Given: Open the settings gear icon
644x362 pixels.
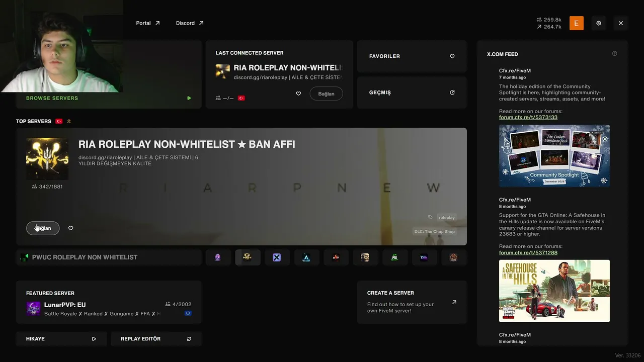Looking at the screenshot, I should click(x=599, y=23).
